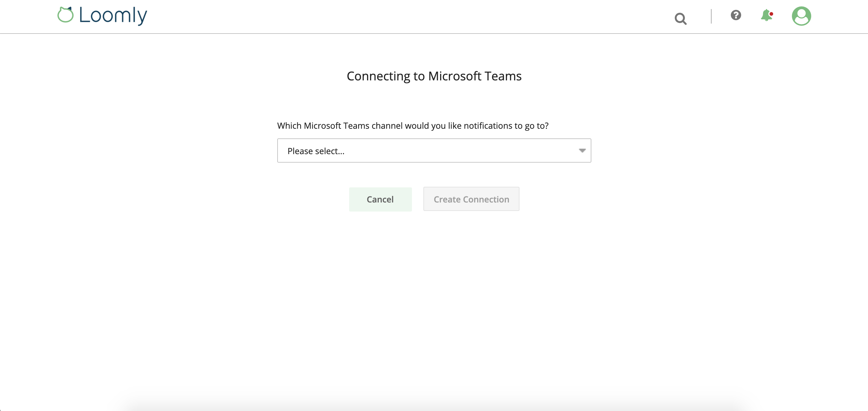The width and height of the screenshot is (868, 411).
Task: Open notifications via the bell icon
Action: coord(767,16)
